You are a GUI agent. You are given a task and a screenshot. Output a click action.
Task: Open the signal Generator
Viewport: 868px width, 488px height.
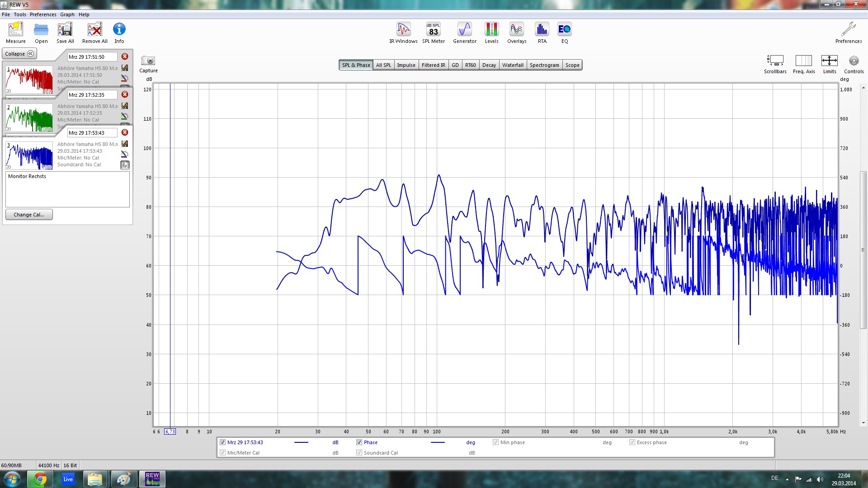[x=465, y=33]
